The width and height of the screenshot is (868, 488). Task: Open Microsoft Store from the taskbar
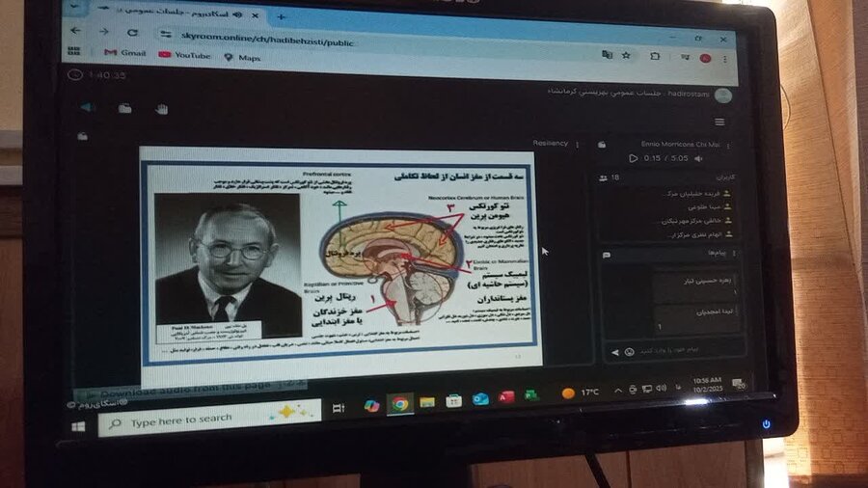click(453, 400)
